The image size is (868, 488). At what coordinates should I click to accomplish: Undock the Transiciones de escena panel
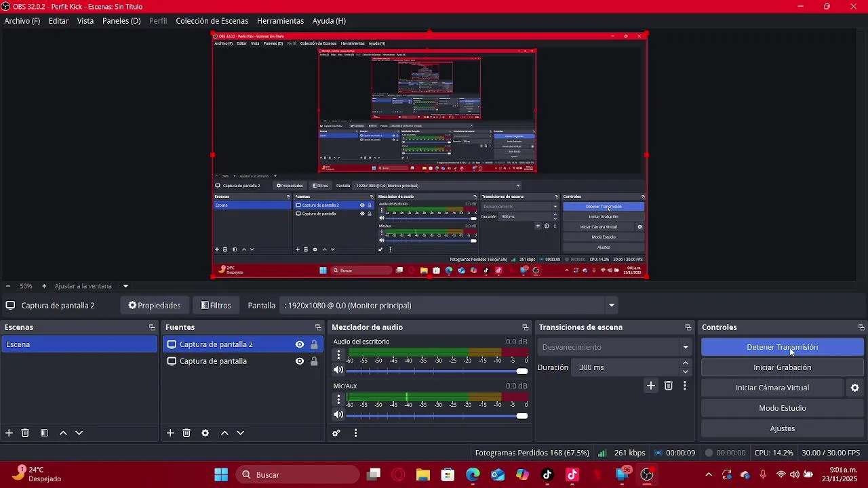[688, 327]
